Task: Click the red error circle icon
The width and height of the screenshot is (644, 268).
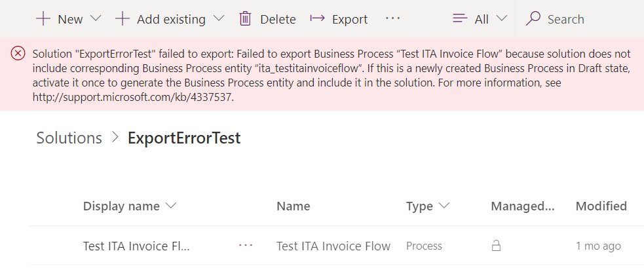Action: [18, 54]
